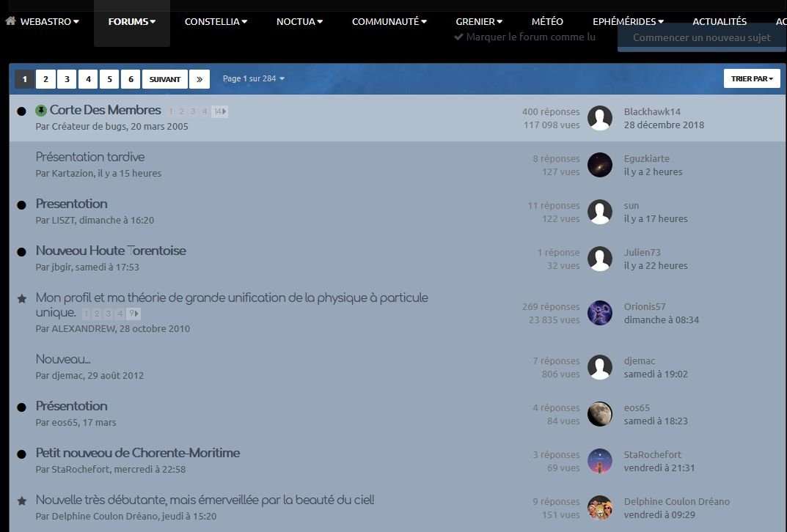Click Delphine Coulon Dréano avatar
This screenshot has height=532, width=787.
point(600,508)
